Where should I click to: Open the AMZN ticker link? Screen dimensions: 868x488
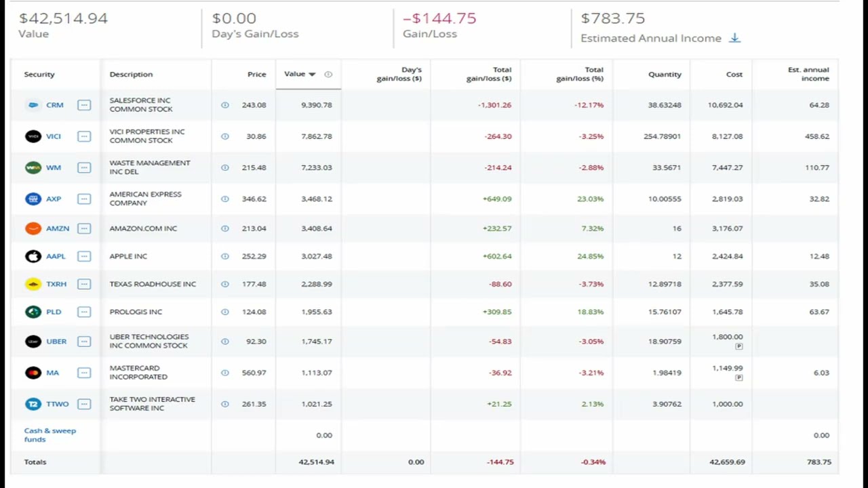(x=58, y=228)
